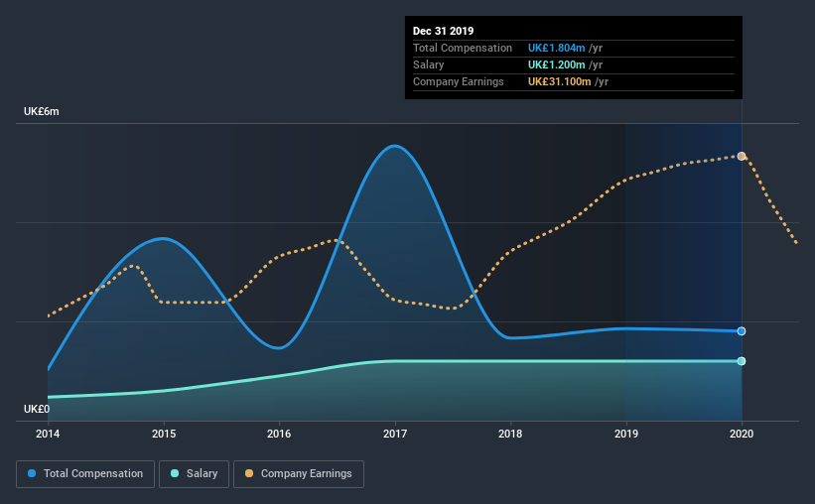Click the blue Total Compensation marker at 2020
This screenshot has height=504, width=815.
pyautogui.click(x=742, y=331)
